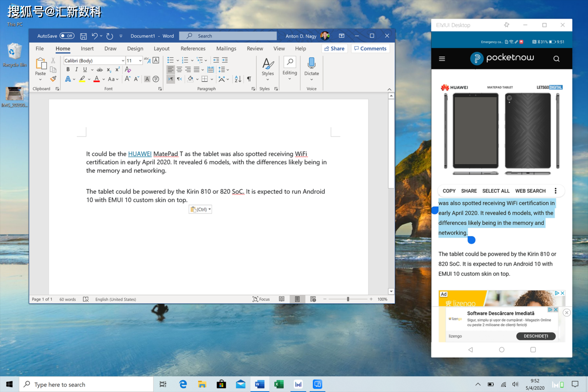This screenshot has width=588, height=392.
Task: Tap the Android back triangle button
Action: click(470, 350)
